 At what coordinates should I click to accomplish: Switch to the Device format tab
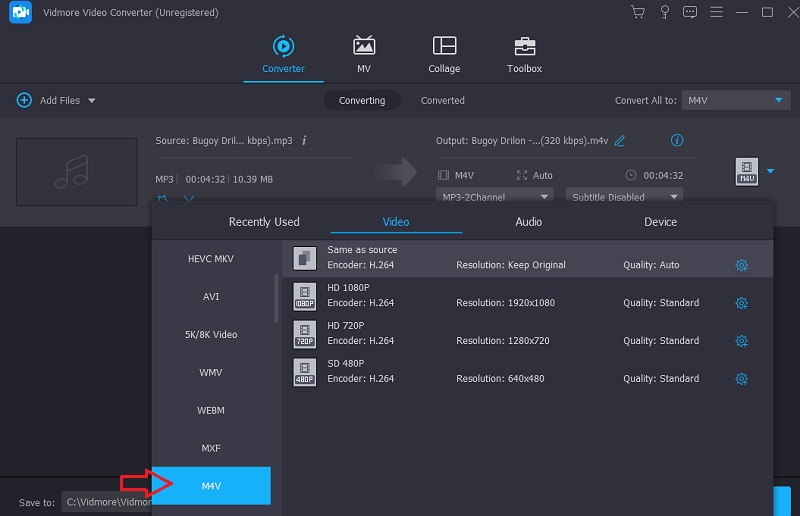(x=660, y=222)
